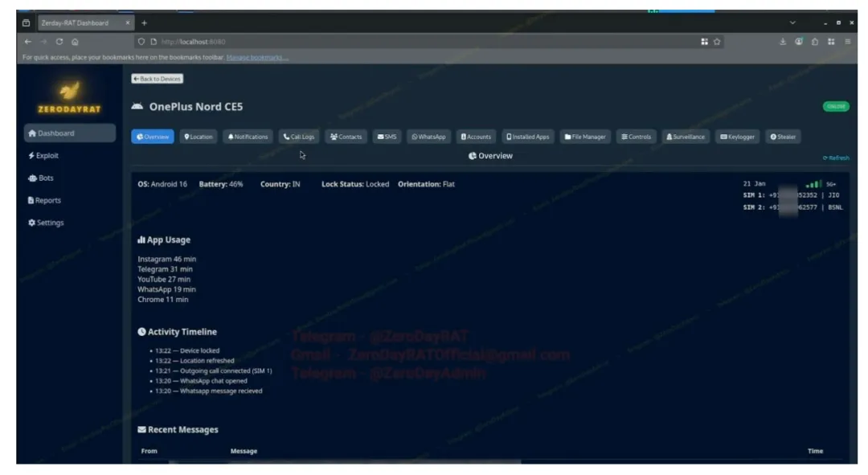The image size is (868, 475).
Task: Click the Back to Devices button
Action: tap(158, 79)
